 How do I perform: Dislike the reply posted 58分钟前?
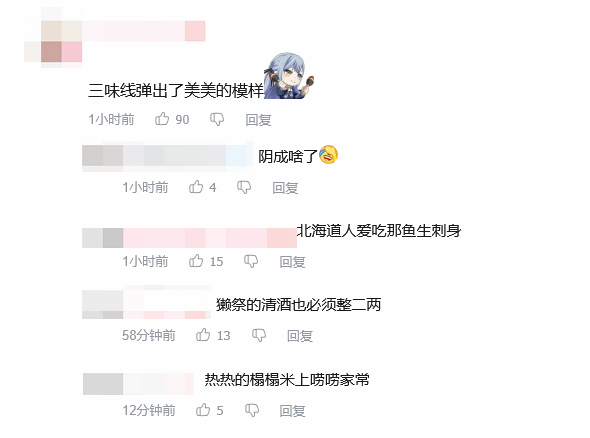259,335
